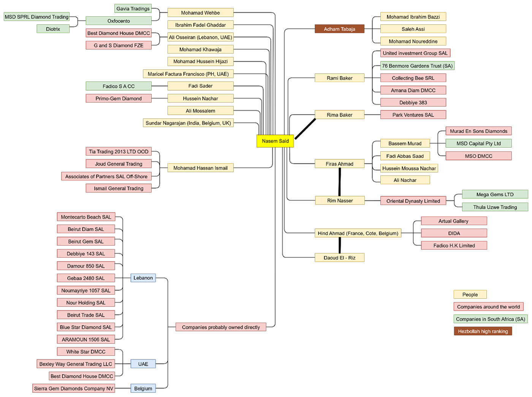
Task: Click the UAE country group box
Action: 143,364
